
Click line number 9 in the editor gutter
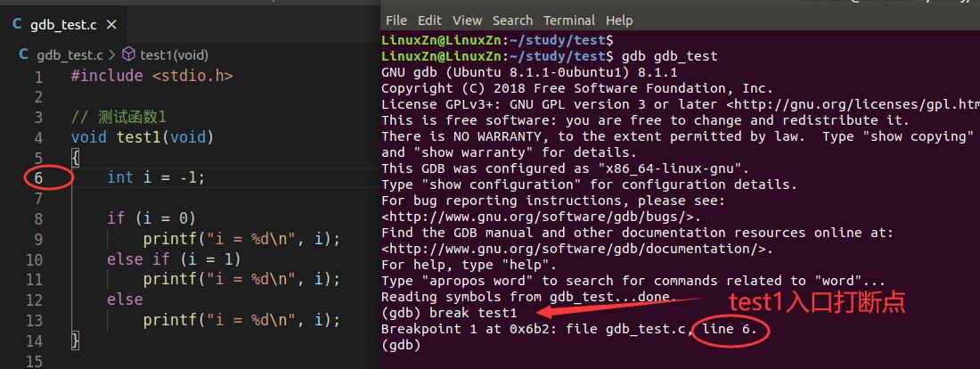click(38, 239)
